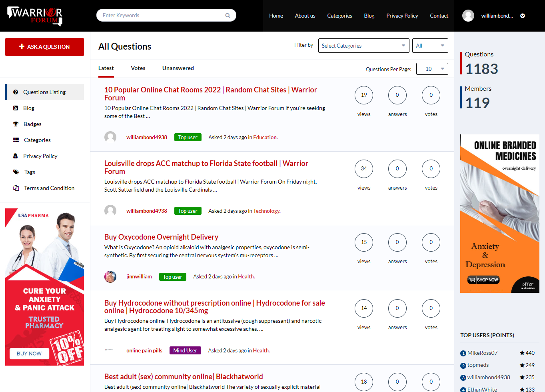Click the 119 members count
Screen dimensions: 545x392
[x=477, y=103]
